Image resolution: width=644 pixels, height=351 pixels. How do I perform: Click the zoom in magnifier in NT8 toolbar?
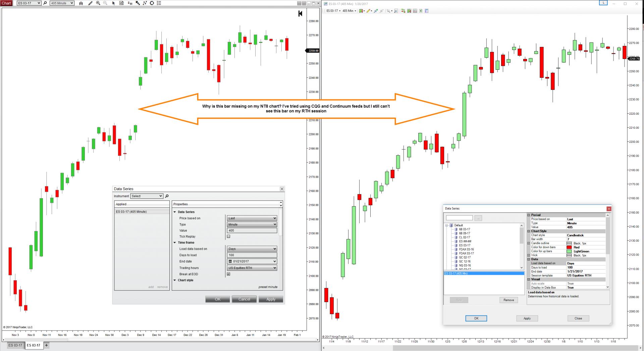click(x=98, y=3)
